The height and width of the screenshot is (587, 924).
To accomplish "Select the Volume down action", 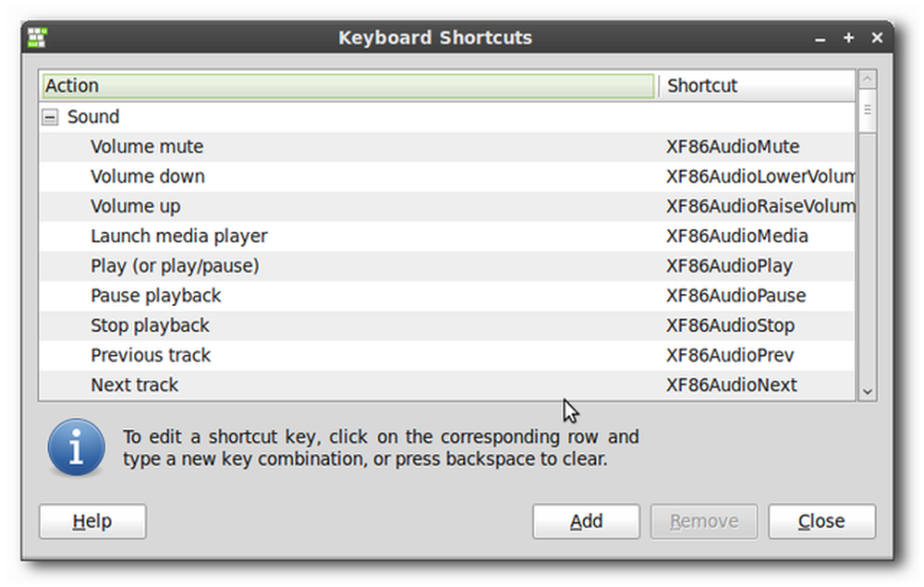I will [x=147, y=177].
